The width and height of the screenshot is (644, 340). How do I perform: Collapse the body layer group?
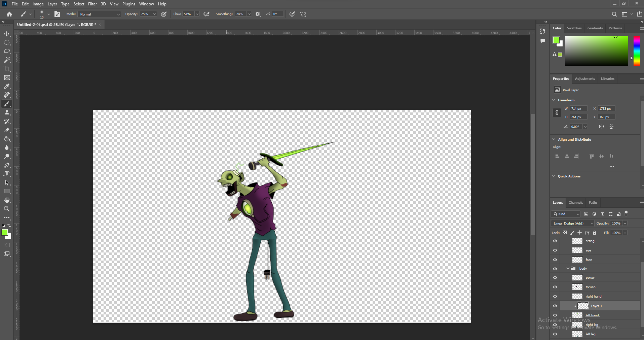point(568,269)
